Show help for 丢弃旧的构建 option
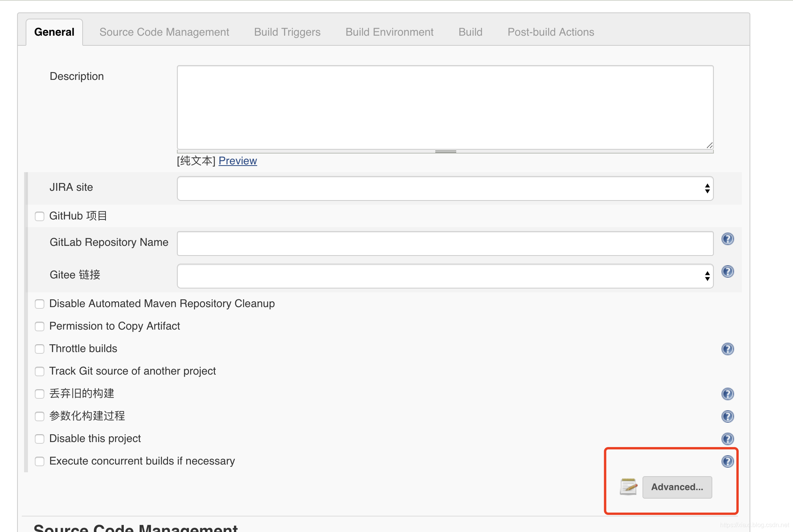The width and height of the screenshot is (793, 532). point(727,394)
